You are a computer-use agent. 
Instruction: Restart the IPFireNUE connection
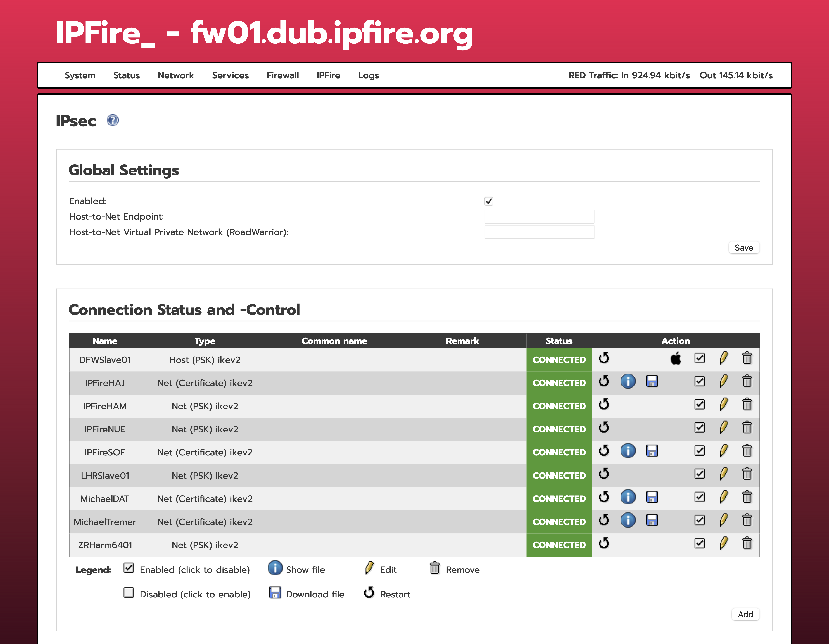coord(604,427)
